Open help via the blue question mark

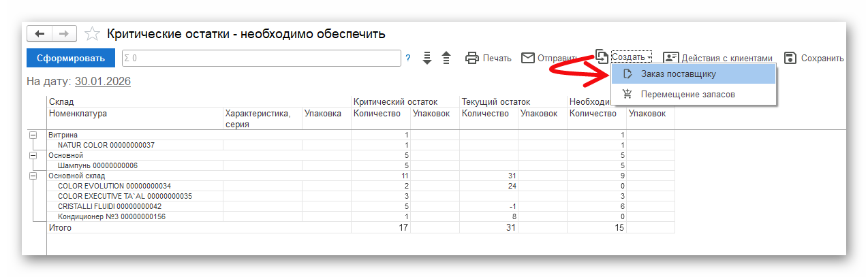(408, 58)
